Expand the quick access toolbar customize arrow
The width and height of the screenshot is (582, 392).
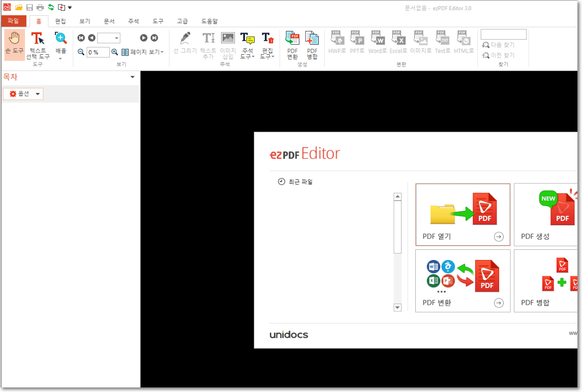[70, 8]
